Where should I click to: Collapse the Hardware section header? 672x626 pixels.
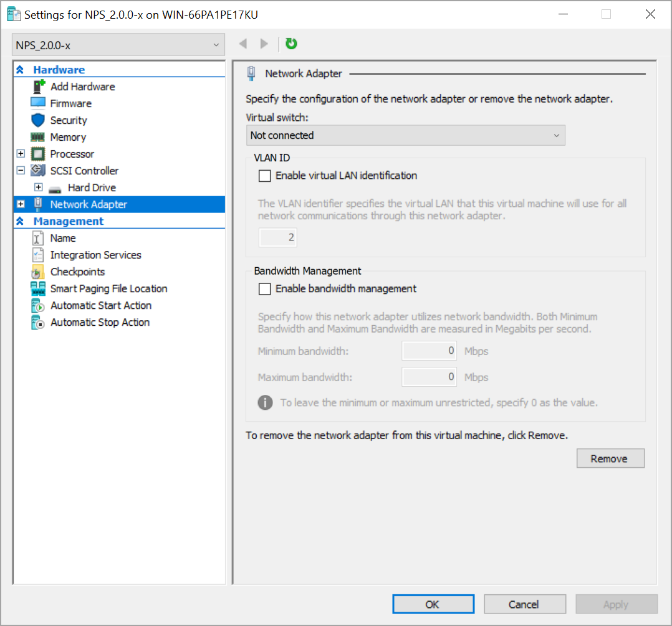click(x=21, y=69)
